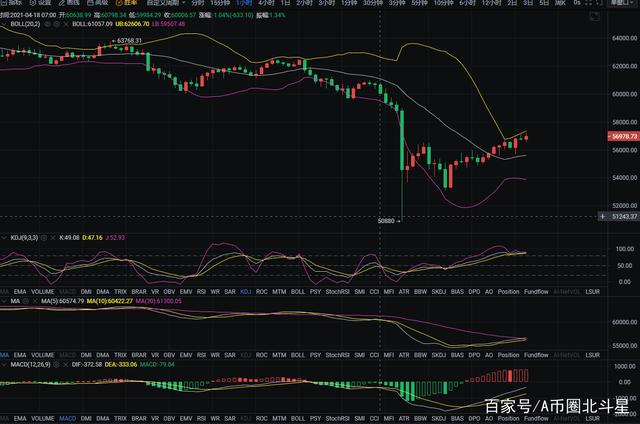This screenshot has width=640, height=424.
Task: Select MACD in the bottom indicator row
Action: tap(67, 418)
